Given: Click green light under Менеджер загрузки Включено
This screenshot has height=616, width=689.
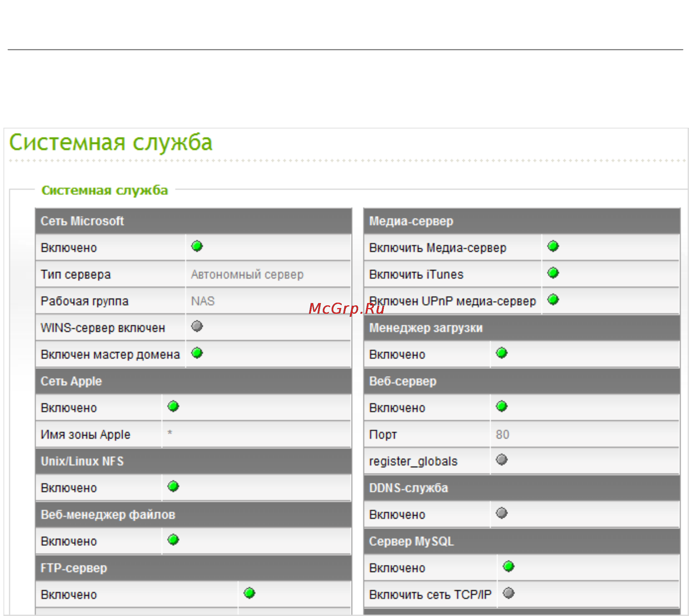Looking at the screenshot, I should [x=502, y=352].
